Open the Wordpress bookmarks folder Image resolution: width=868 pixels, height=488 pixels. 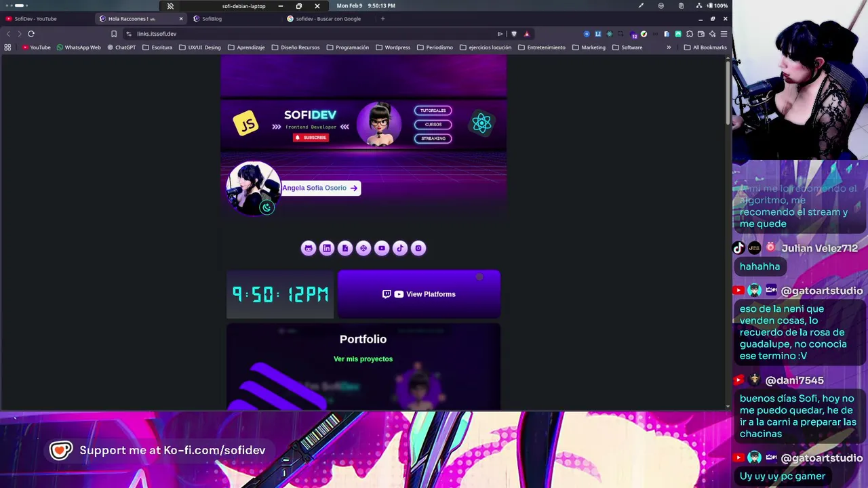click(x=393, y=47)
